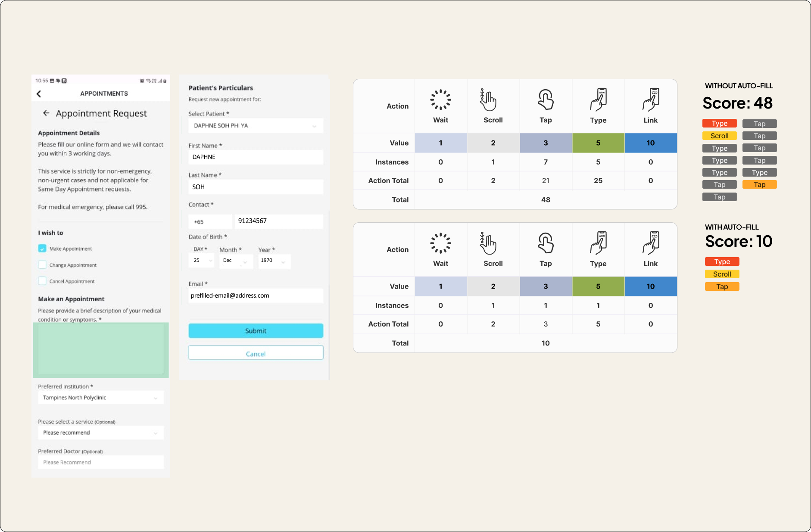Click the Scroll hand icon in the top table
Viewport: 811px width, 532px height.
[488, 100]
